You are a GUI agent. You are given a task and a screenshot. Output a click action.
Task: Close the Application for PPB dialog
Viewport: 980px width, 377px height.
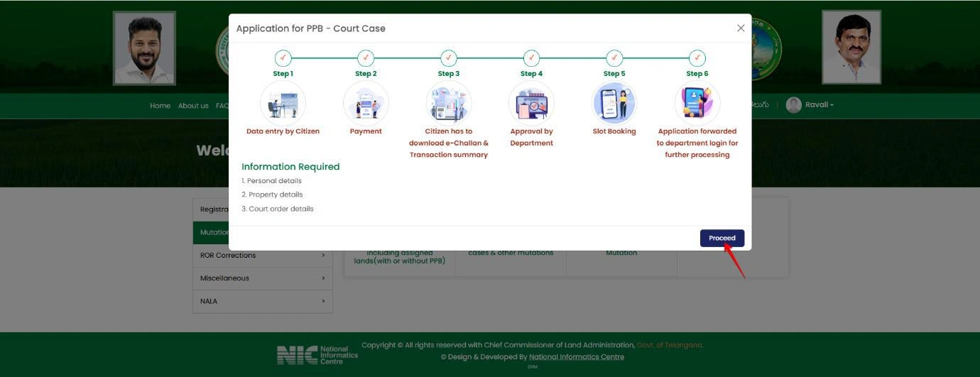coord(741,28)
